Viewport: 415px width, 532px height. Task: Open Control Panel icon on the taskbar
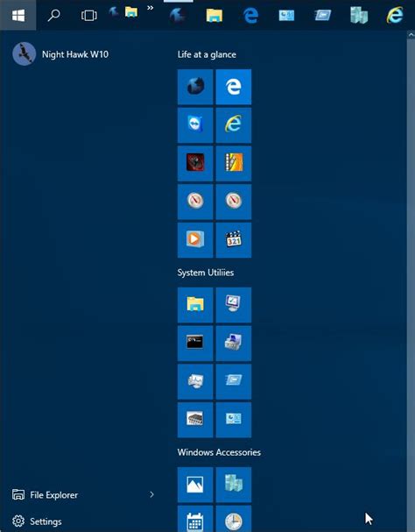[x=286, y=15]
